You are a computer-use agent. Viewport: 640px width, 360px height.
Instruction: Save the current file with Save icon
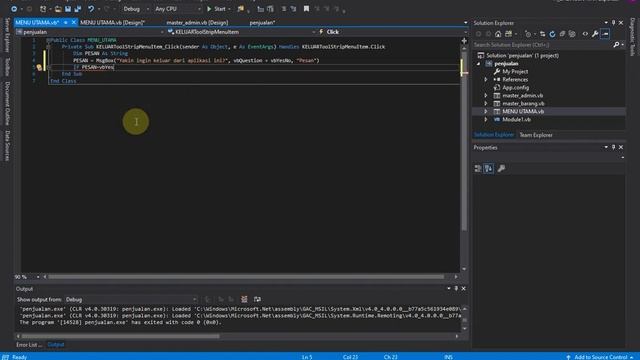68,9
